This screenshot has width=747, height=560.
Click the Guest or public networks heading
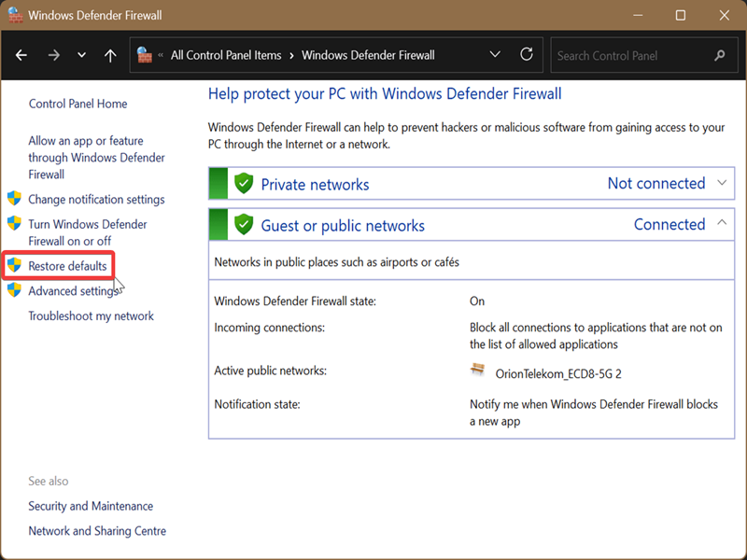click(343, 225)
